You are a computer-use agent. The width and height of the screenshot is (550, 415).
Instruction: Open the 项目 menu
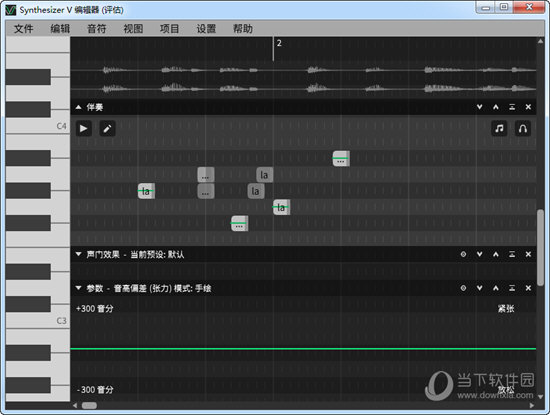click(170, 28)
